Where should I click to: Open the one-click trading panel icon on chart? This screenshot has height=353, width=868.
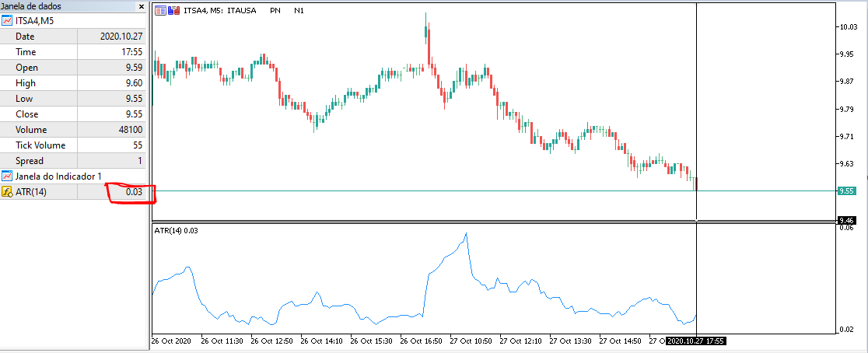pyautogui.click(x=160, y=10)
